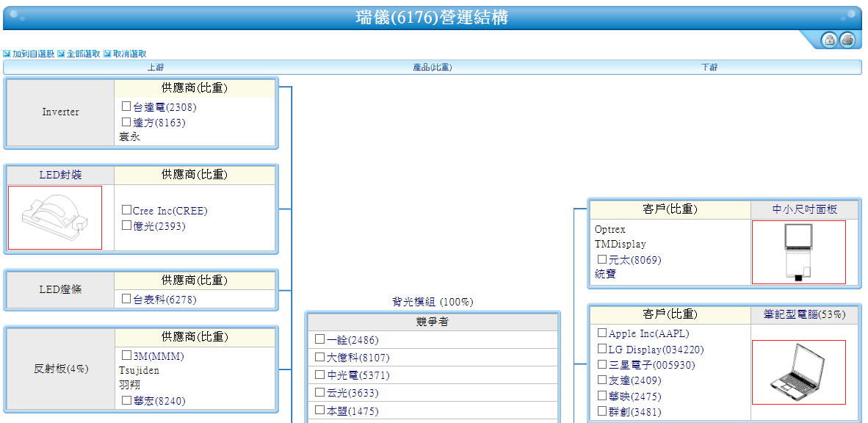Tick Cree Inc(CREE) checkbox

point(126,210)
